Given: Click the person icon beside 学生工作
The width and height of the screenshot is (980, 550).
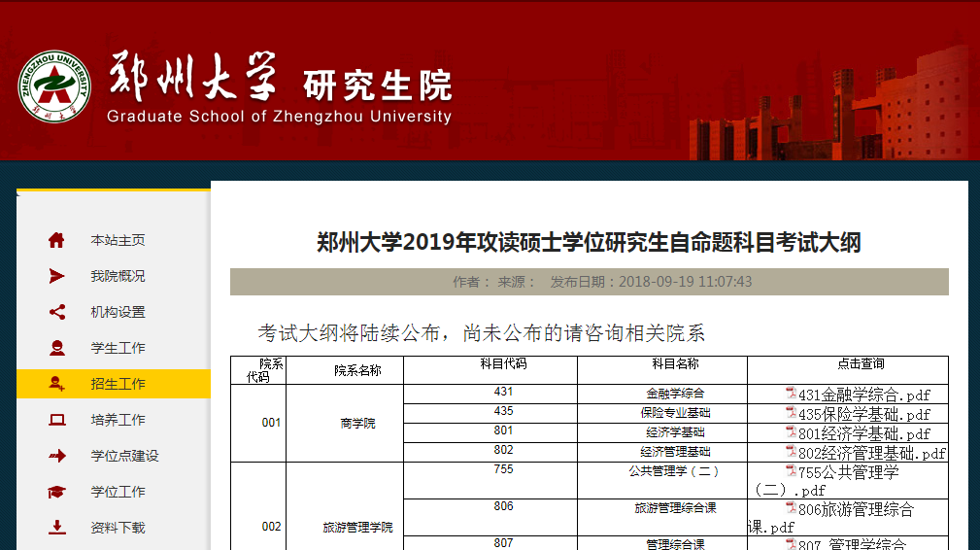Looking at the screenshot, I should [56, 348].
